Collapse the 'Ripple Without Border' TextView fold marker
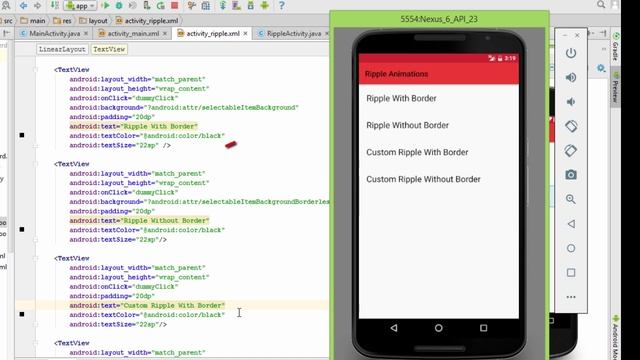640x360 pixels. (36, 164)
